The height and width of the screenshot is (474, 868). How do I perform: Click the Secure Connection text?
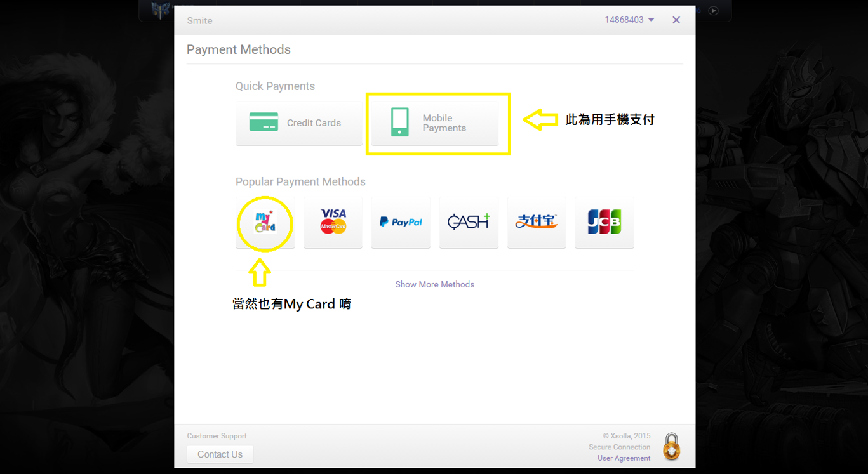(x=620, y=447)
